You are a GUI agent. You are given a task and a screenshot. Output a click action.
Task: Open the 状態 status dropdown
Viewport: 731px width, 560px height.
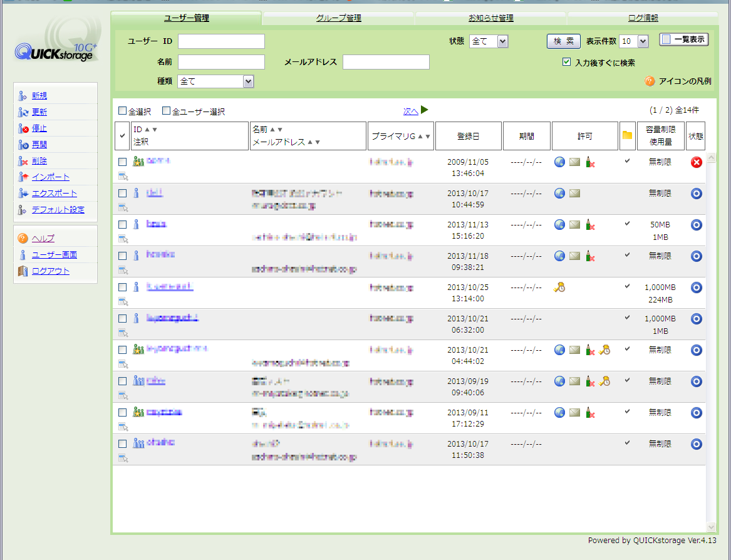click(x=489, y=41)
